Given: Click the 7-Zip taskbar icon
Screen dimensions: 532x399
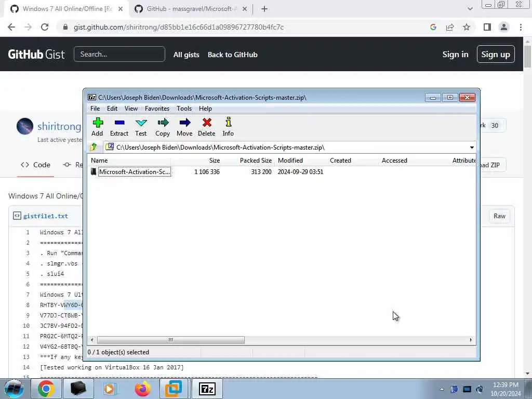Looking at the screenshot, I should coord(207,389).
